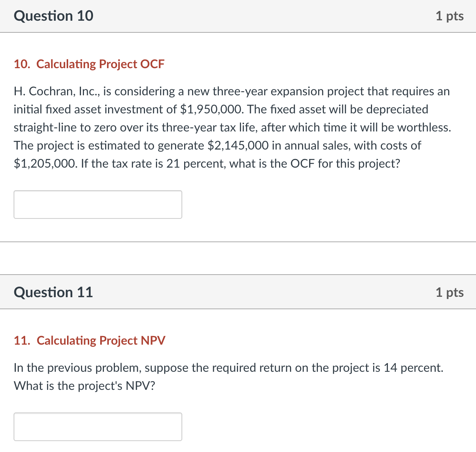Click the 1 pts label for Question 10
The width and height of the screenshot is (476, 452).
tap(450, 16)
